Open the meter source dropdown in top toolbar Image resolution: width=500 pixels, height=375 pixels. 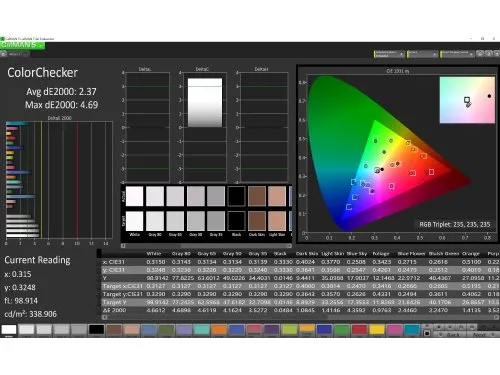(389, 54)
